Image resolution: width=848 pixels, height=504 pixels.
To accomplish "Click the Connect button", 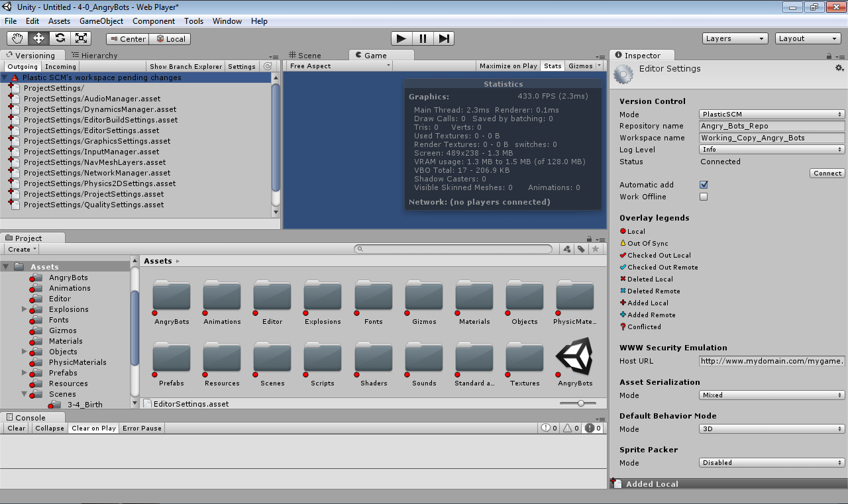I will [827, 174].
